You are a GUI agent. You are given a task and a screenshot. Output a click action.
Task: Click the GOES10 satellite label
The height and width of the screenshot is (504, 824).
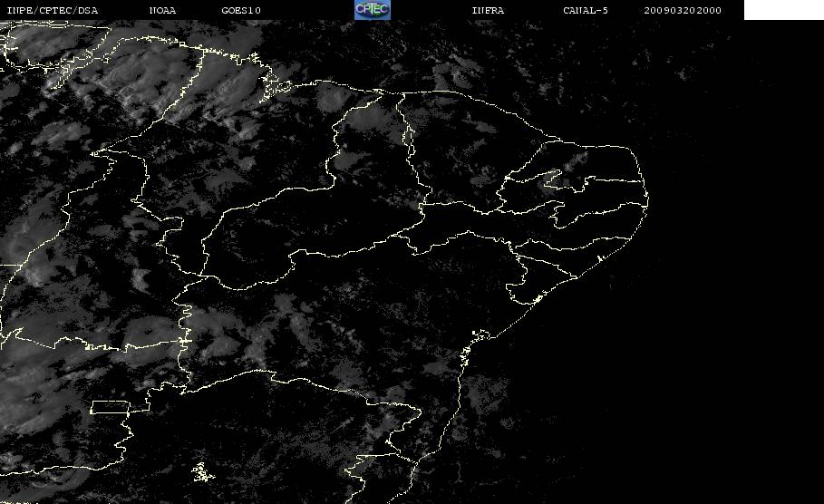click(241, 10)
